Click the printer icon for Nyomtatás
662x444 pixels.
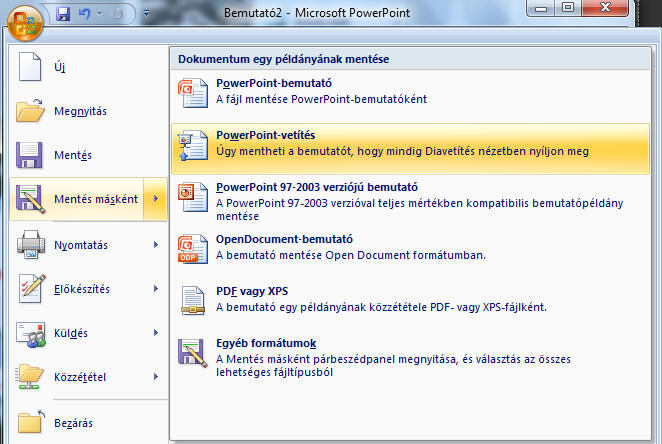tap(30, 244)
